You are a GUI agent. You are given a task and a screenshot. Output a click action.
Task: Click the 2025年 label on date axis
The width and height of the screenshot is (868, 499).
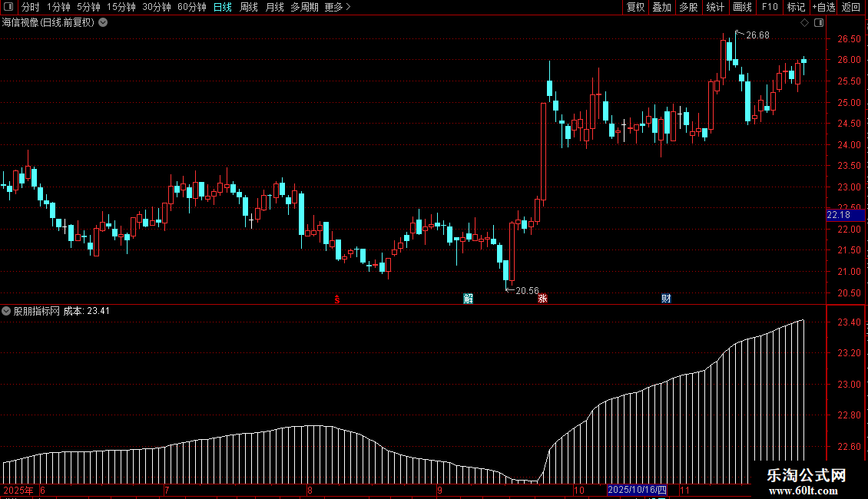(18, 490)
